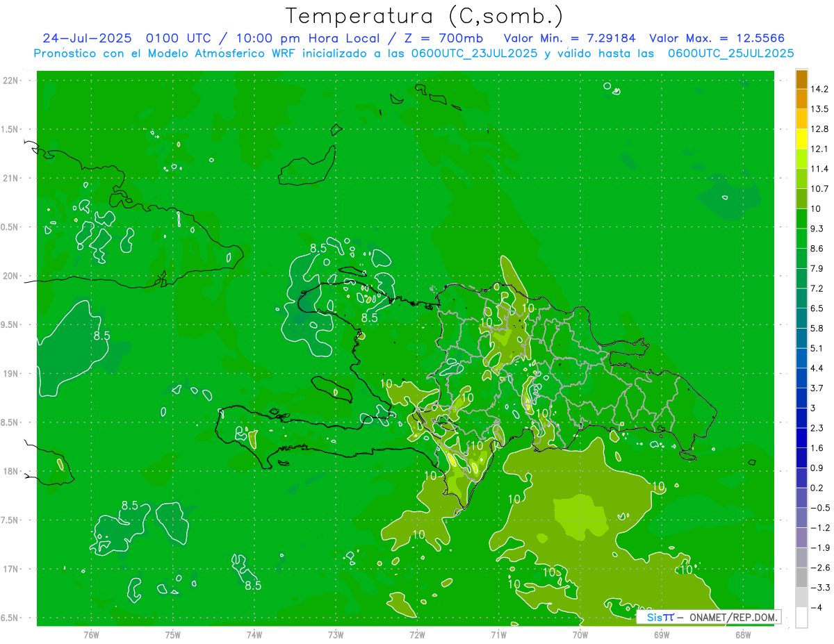Click '0600UTC_25JUL2025' valid-until timestamp
Image resolution: width=834 pixels, height=644 pixels.
click(731, 53)
